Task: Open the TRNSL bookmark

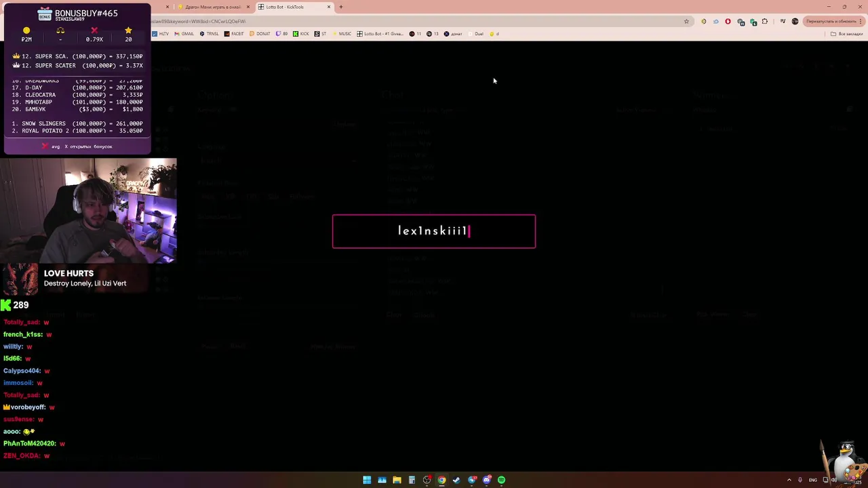Action: click(x=210, y=34)
